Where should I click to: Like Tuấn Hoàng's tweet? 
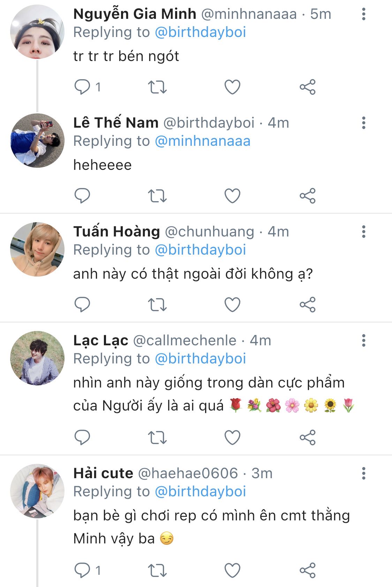[x=232, y=304]
